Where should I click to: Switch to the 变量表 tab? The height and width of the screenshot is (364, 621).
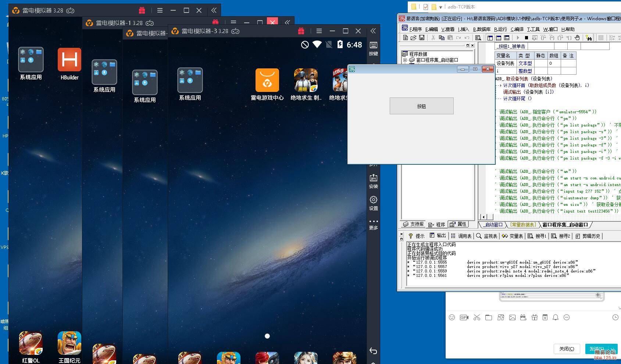[513, 236]
